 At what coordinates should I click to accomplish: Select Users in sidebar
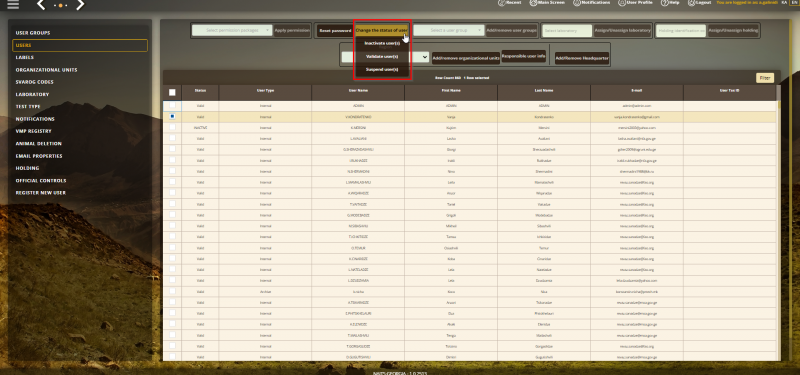pos(80,45)
